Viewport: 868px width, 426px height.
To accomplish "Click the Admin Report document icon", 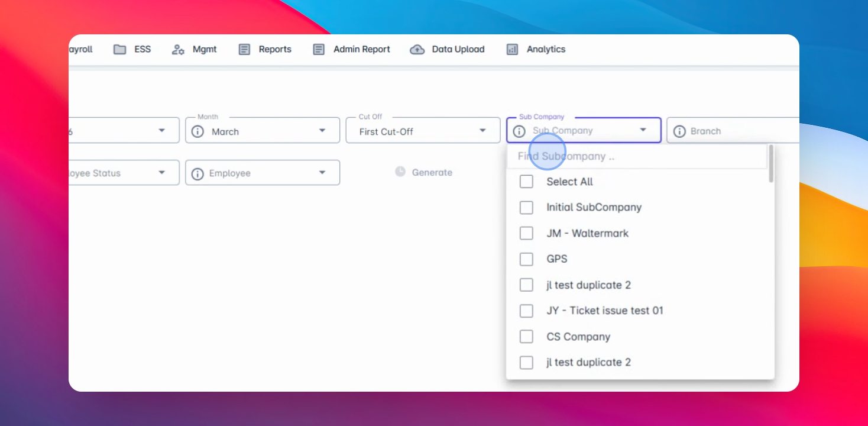I will [319, 50].
